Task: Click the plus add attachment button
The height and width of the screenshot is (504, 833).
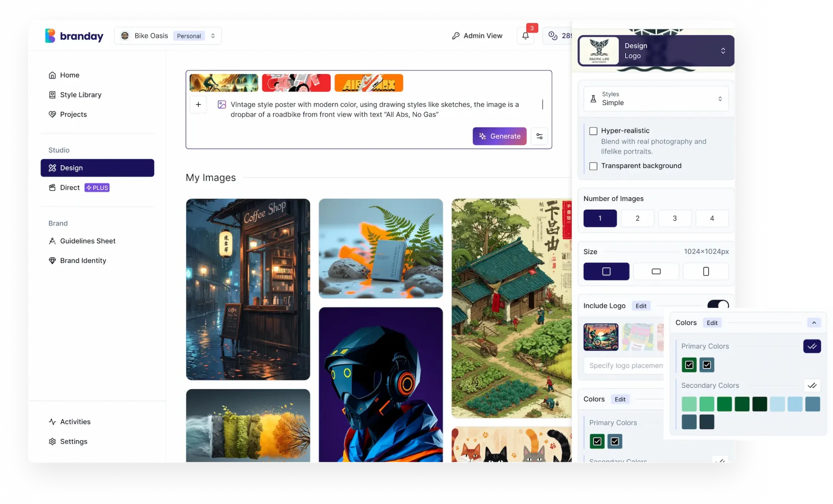Action: pos(198,104)
